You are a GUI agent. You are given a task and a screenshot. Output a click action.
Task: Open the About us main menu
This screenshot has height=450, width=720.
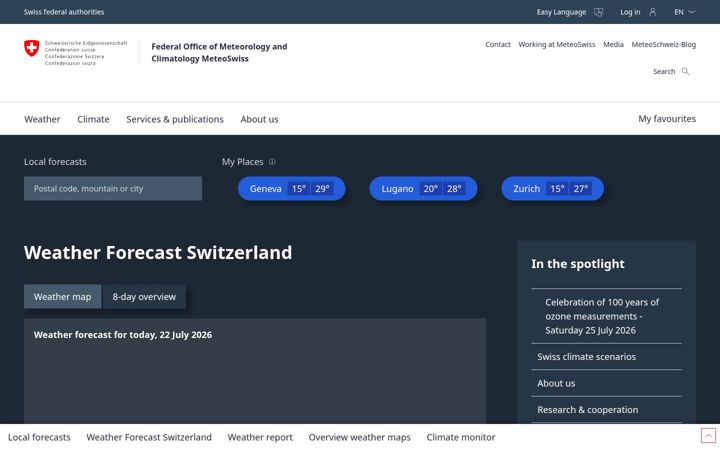coord(259,119)
